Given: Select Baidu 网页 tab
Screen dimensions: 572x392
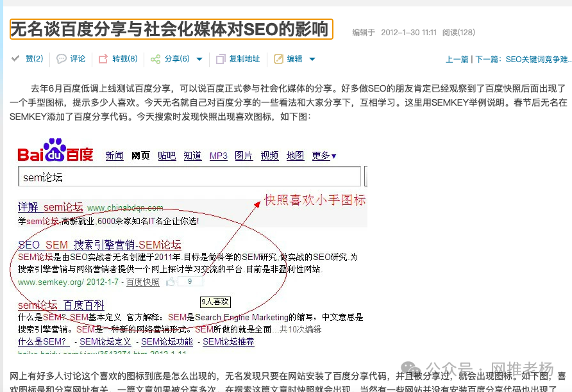Looking at the screenshot, I should 140,156.
